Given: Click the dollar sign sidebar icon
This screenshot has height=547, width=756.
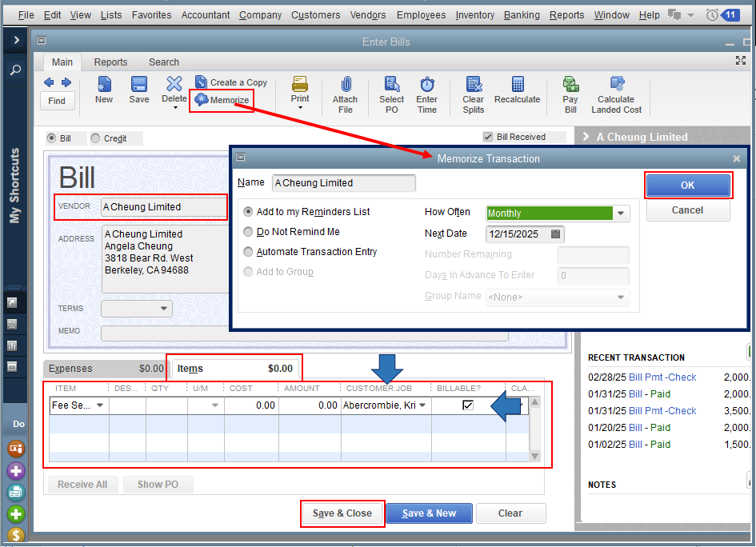Looking at the screenshot, I should coord(15,534).
